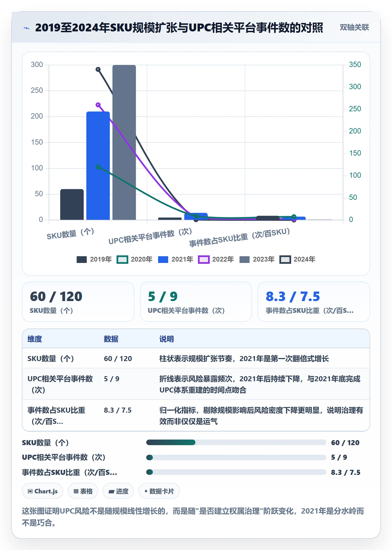Open the 60 / 120 SKU数量 stat card
Viewport: 392px width, 550px height.
pos(78,302)
